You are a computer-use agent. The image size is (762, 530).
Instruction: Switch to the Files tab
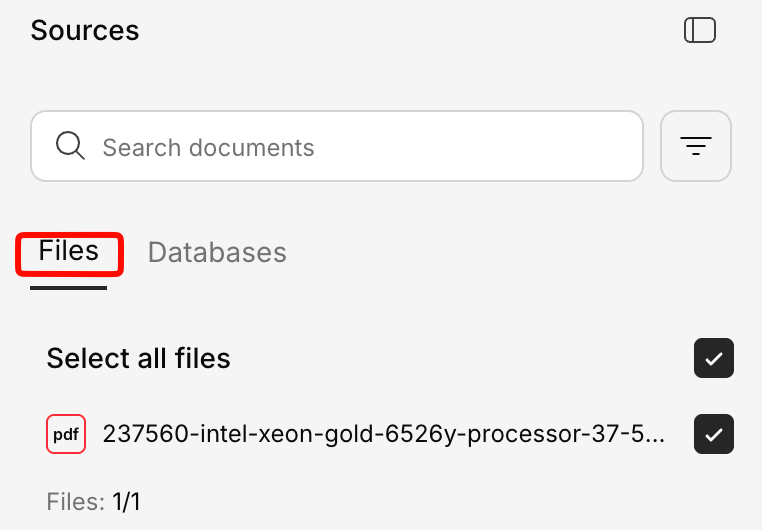tap(69, 252)
